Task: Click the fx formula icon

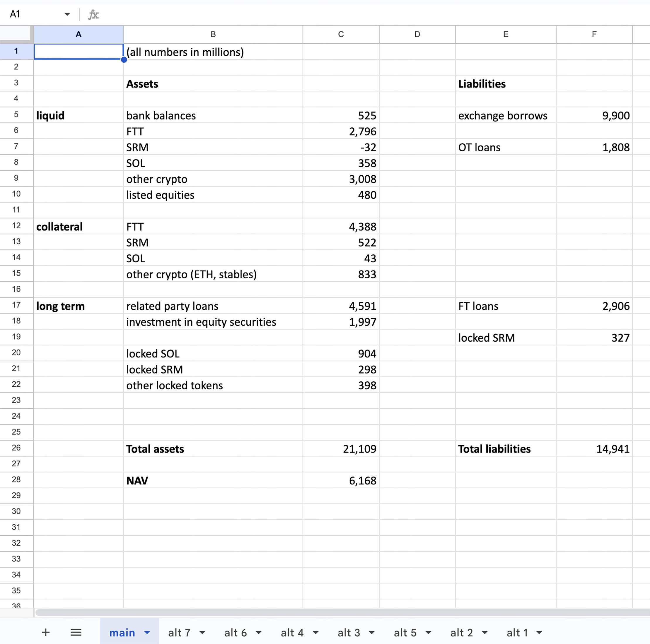Action: [x=93, y=14]
